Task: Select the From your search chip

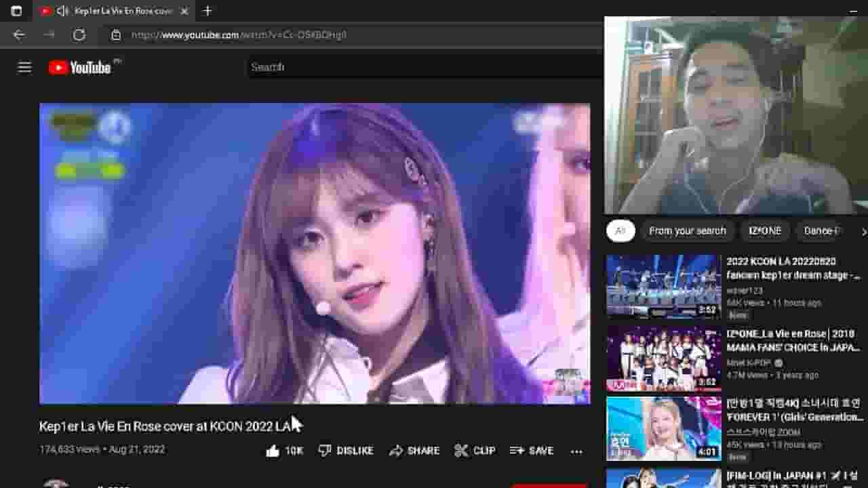Action: click(687, 231)
